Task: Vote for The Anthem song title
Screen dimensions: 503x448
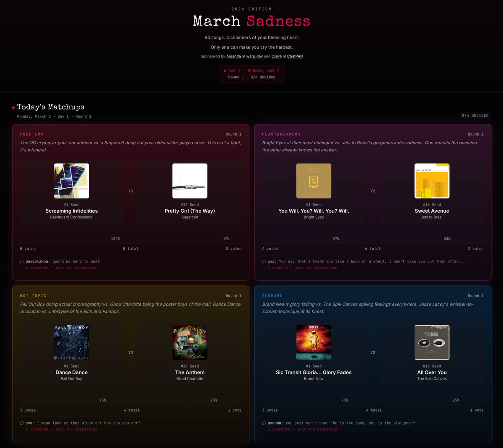Action: coord(190,372)
